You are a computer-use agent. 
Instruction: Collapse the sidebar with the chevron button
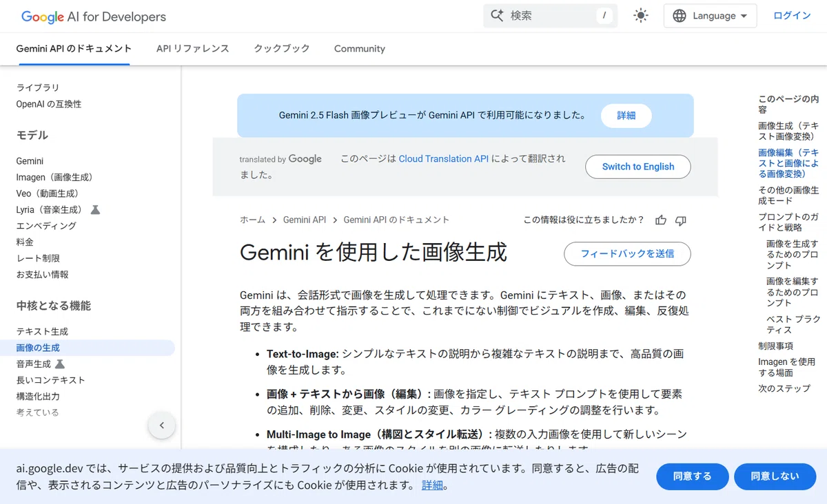(x=162, y=425)
